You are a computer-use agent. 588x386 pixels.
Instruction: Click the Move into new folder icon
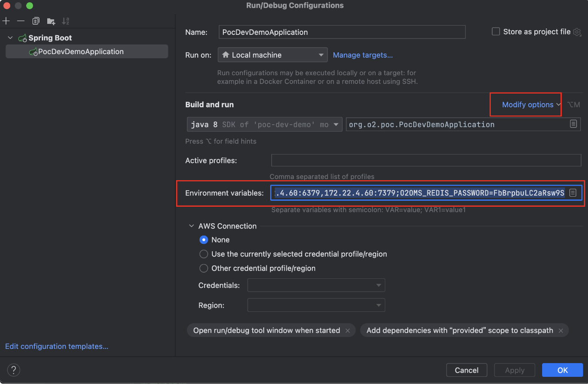pos(51,21)
